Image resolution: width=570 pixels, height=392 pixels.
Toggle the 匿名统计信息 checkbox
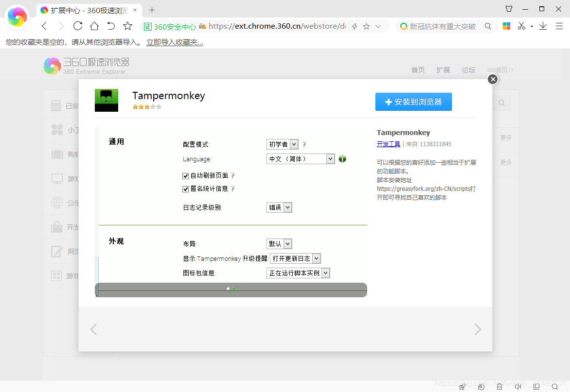tap(185, 189)
